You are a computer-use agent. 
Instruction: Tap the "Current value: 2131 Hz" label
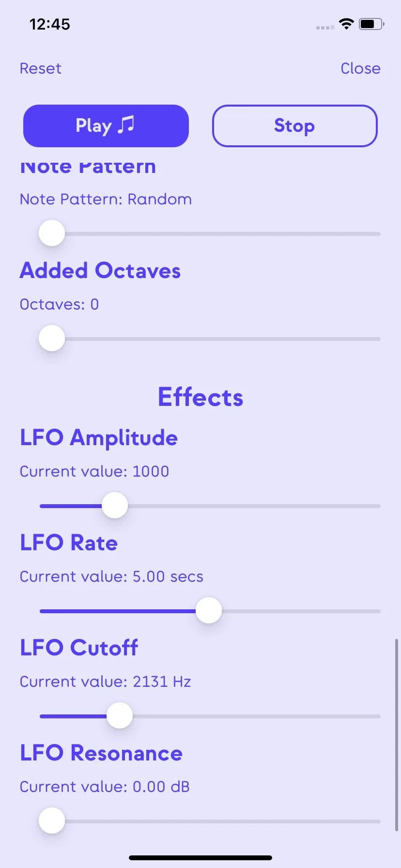[x=106, y=682]
